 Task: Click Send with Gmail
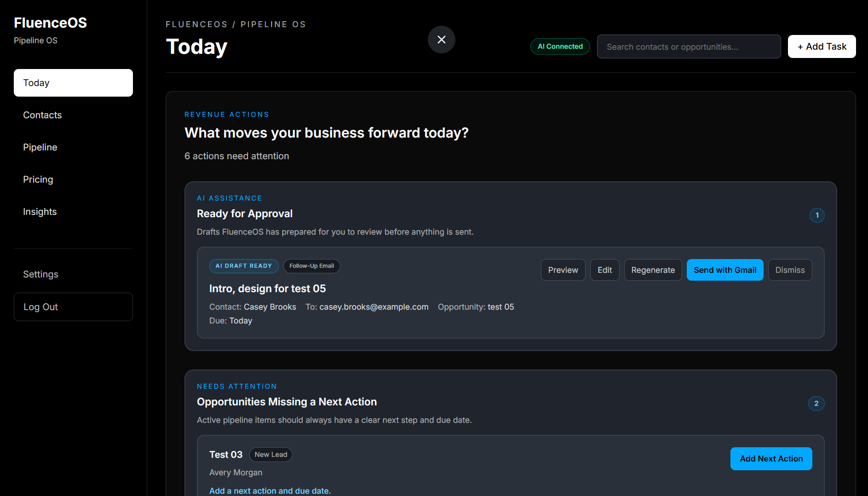[x=725, y=270]
